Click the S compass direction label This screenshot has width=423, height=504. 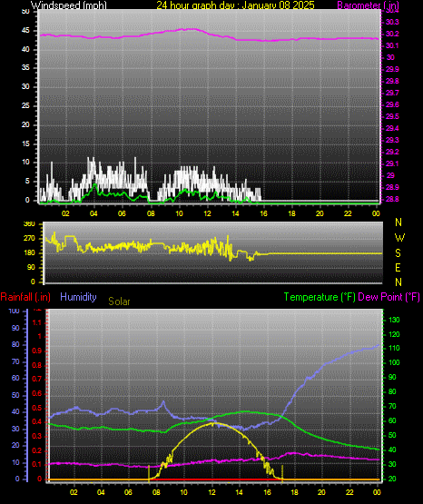pos(398,253)
